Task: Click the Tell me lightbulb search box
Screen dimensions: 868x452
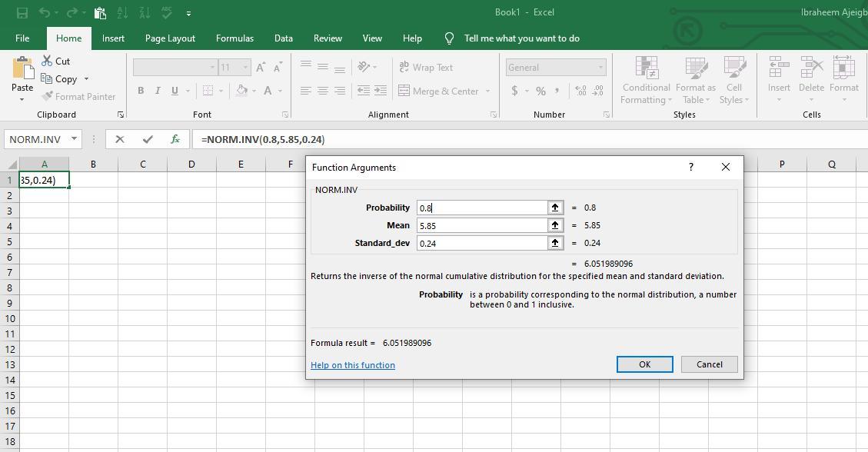Action: 521,38
